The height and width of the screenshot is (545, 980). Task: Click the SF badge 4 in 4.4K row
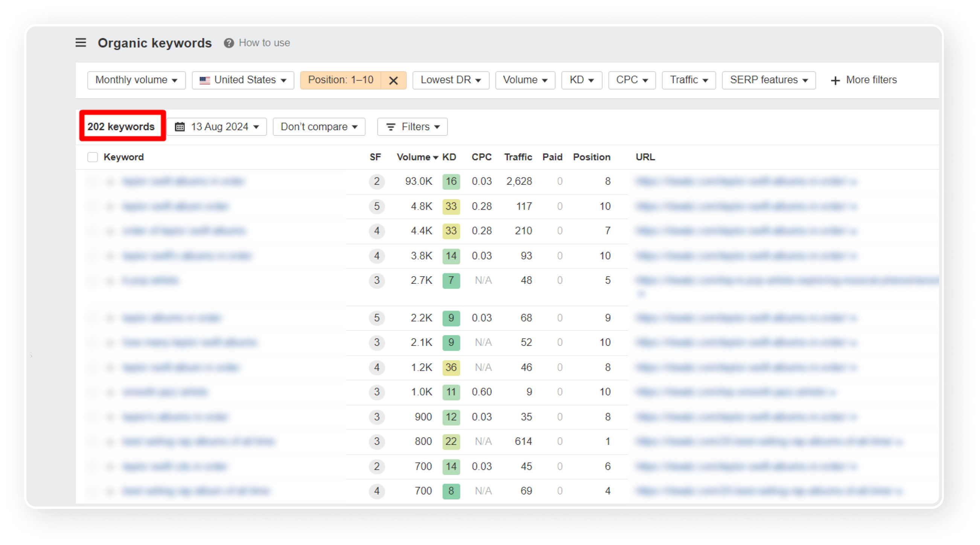[x=377, y=231]
